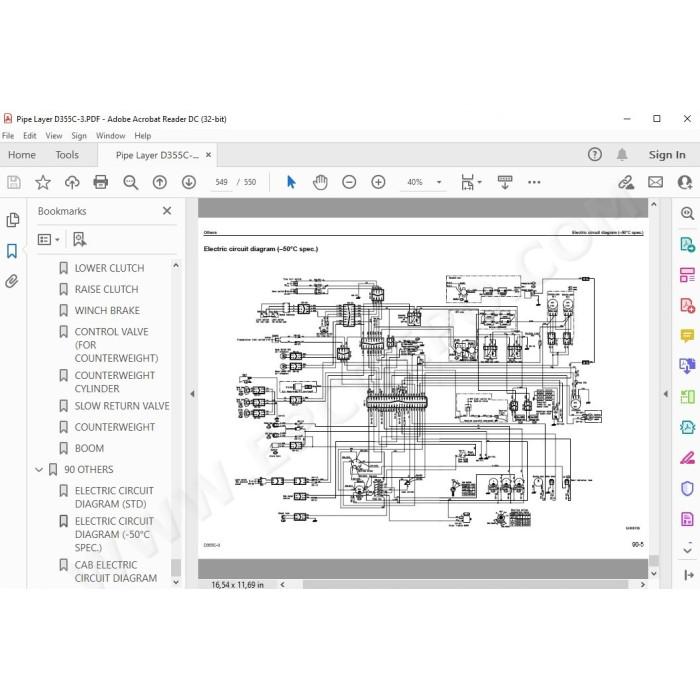Activate the Hand pan tool

pos(320,182)
